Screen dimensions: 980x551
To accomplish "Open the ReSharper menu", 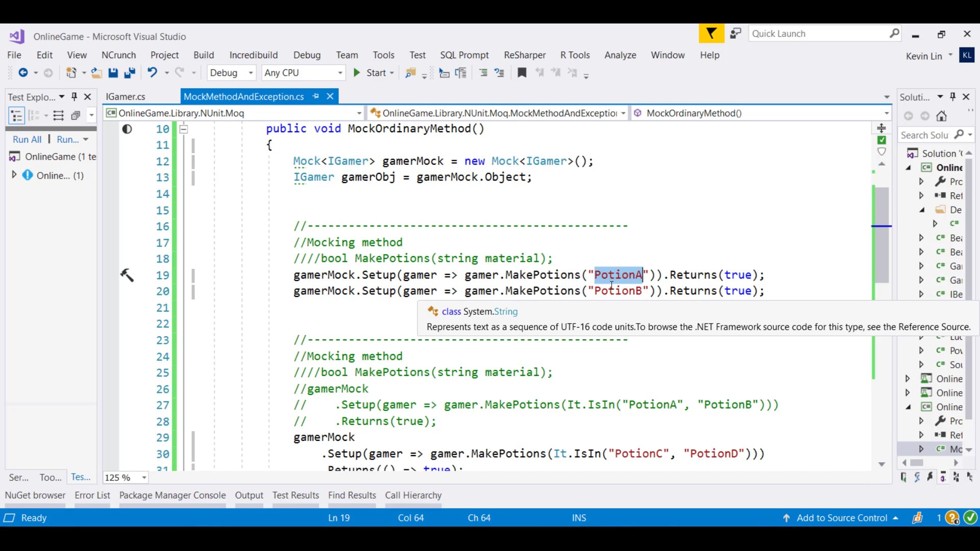I will 524,55.
